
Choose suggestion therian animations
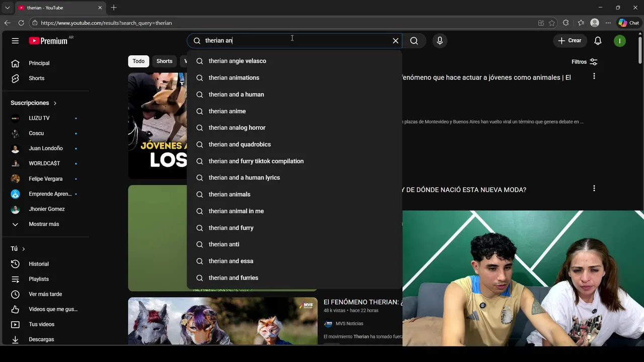pyautogui.click(x=294, y=78)
